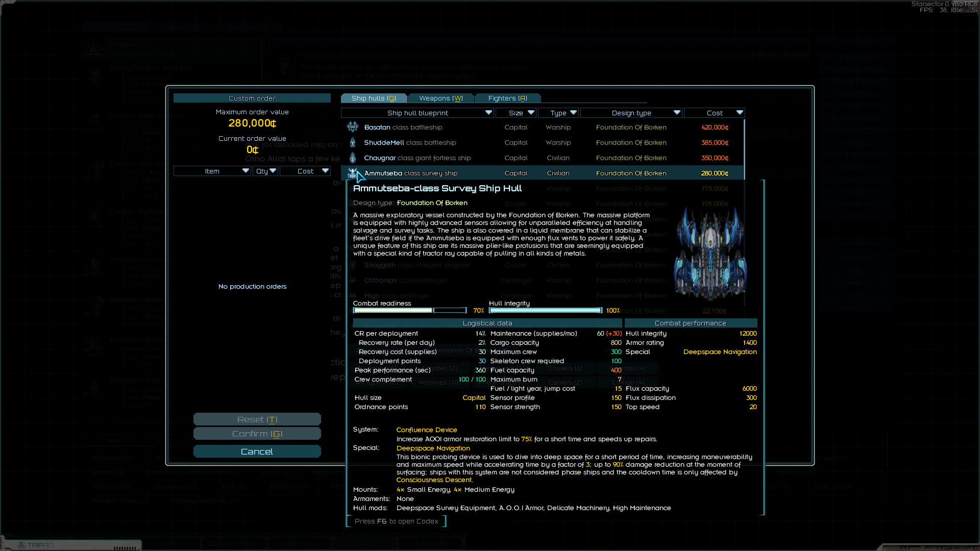Viewport: 980px width, 551px height.
Task: Click the ShuddeMell battleship hull icon
Action: coord(352,142)
